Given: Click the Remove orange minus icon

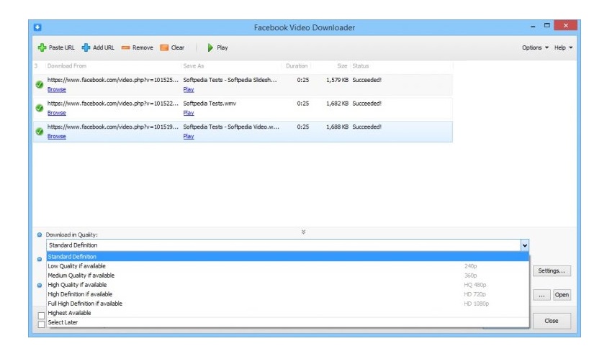Looking at the screenshot, I should 125,47.
